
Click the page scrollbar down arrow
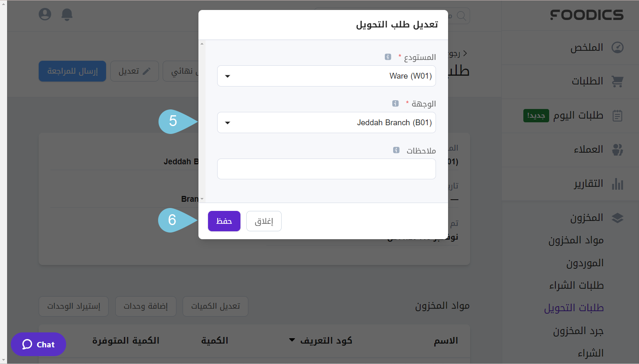[x=3, y=360]
